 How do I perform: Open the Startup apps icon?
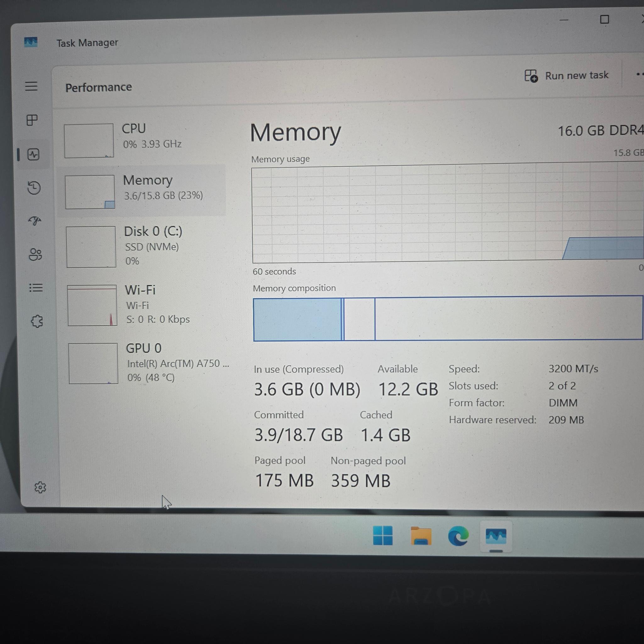[x=35, y=221]
